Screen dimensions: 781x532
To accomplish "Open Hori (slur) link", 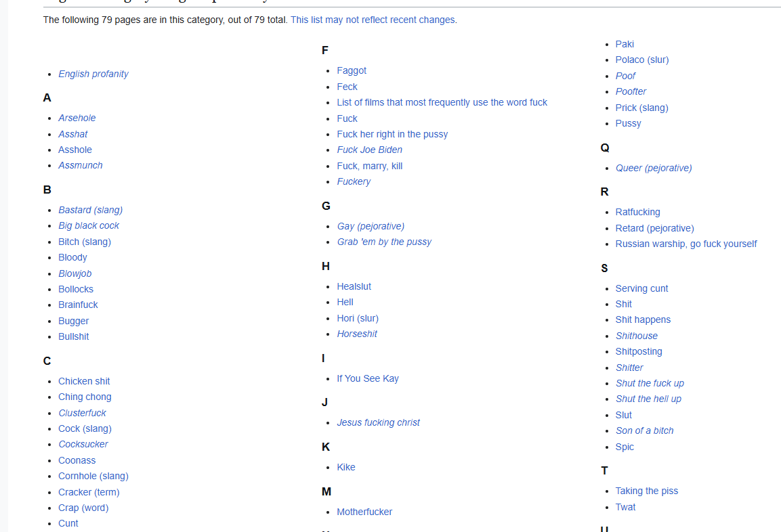I will coord(358,318).
